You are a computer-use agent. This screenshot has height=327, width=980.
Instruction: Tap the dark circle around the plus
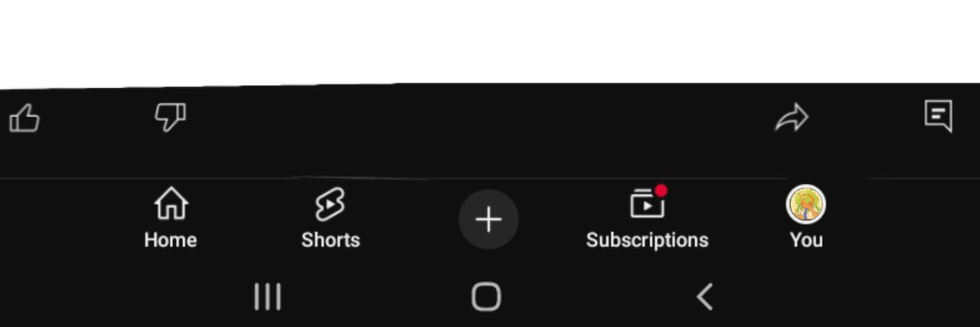(x=488, y=220)
